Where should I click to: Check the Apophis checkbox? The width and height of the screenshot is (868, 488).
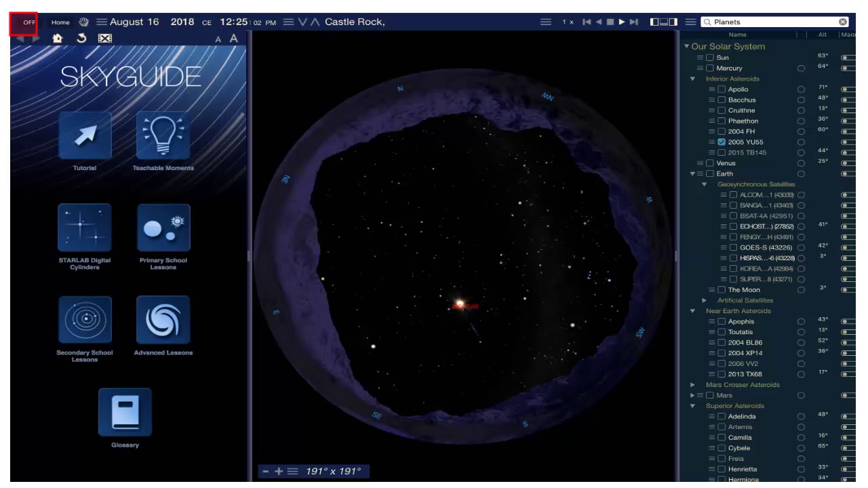coord(722,322)
